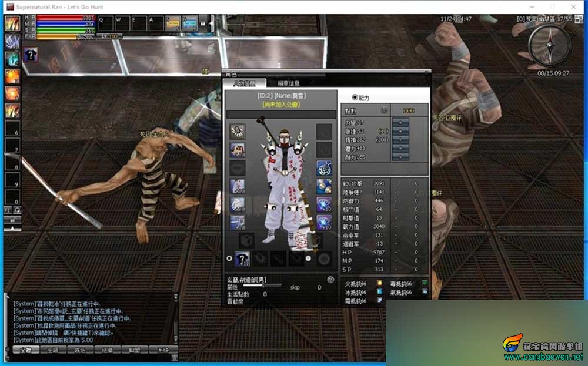Activate the blue lightning skill icon
This screenshot has height=366, width=588.
12,42
